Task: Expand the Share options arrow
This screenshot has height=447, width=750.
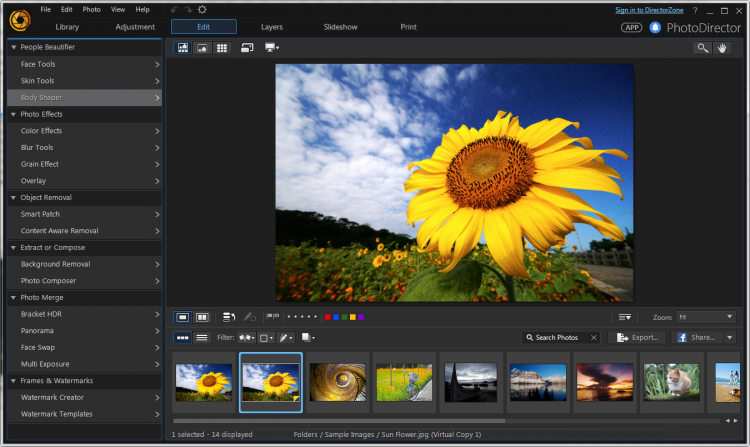Action: coord(730,338)
